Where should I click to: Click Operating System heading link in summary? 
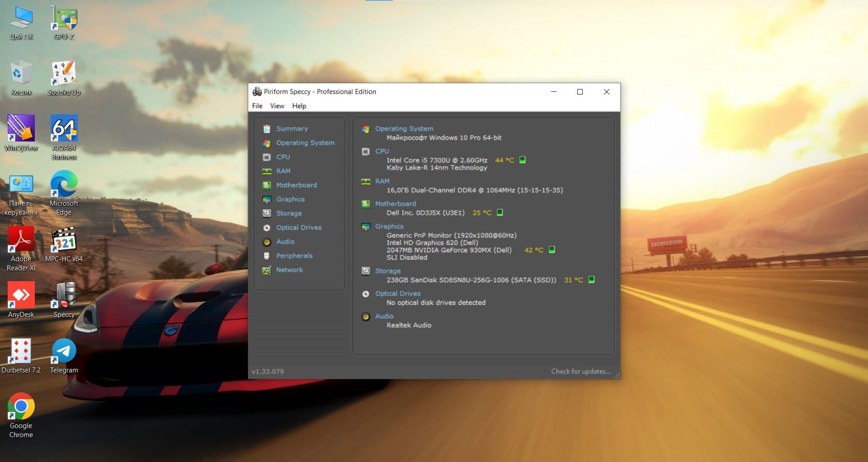click(404, 129)
